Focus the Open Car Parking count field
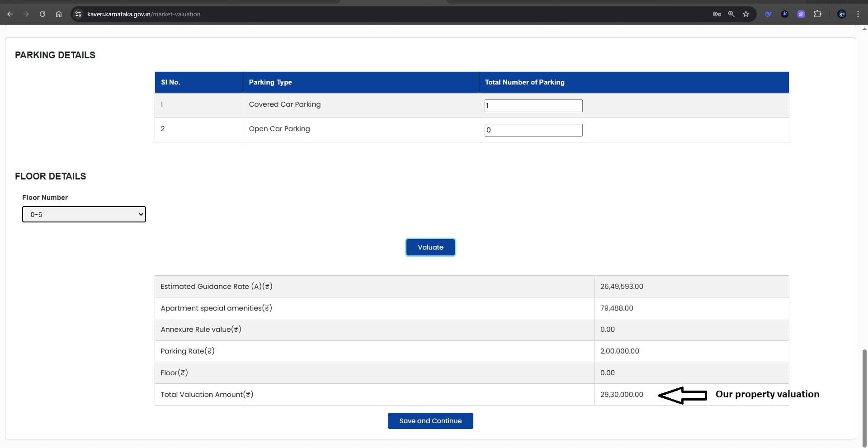This screenshot has width=868, height=448. (533, 130)
